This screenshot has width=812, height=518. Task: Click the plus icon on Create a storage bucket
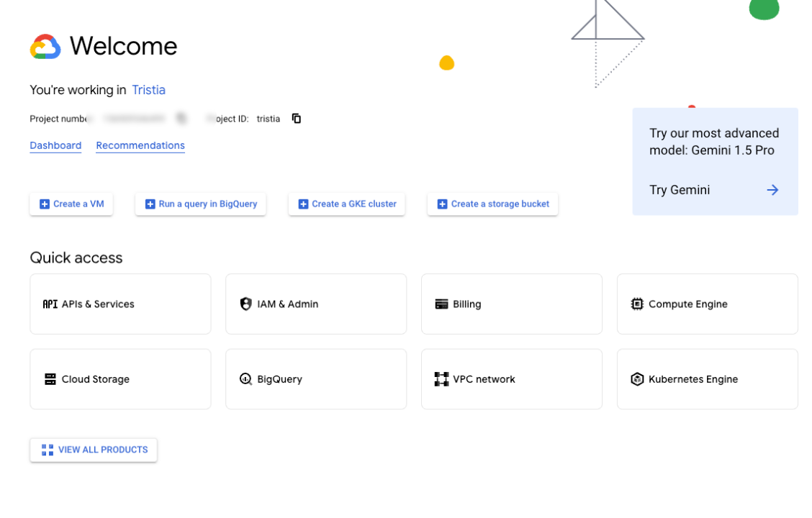pyautogui.click(x=442, y=204)
